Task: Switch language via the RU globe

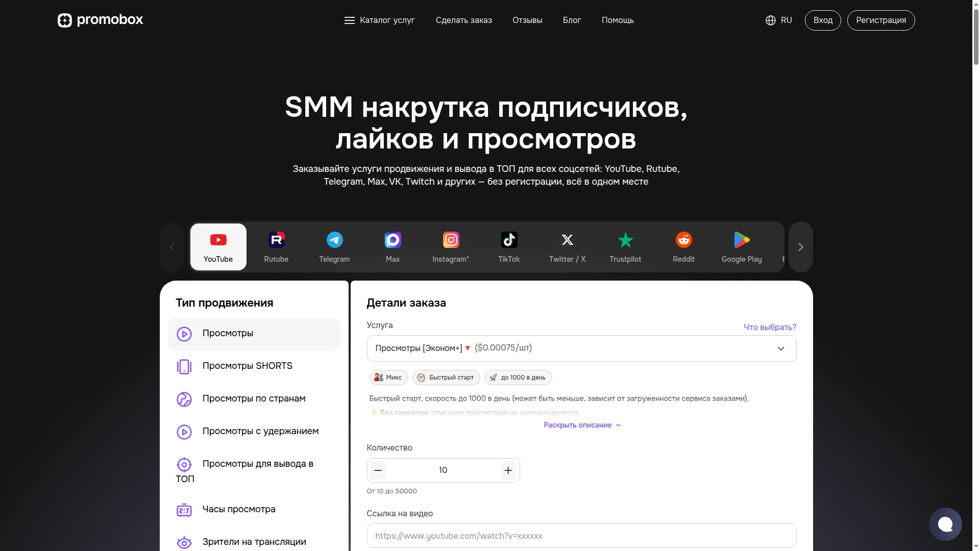Action: (x=779, y=20)
